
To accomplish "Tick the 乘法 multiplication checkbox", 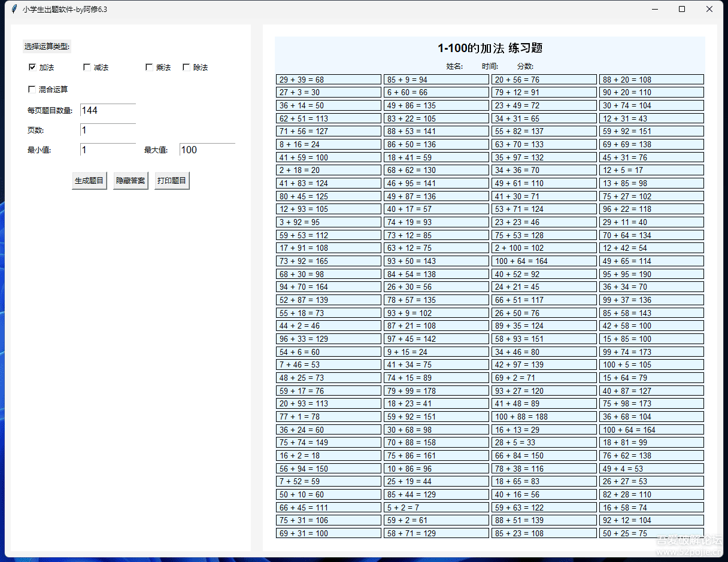I will click(x=149, y=68).
